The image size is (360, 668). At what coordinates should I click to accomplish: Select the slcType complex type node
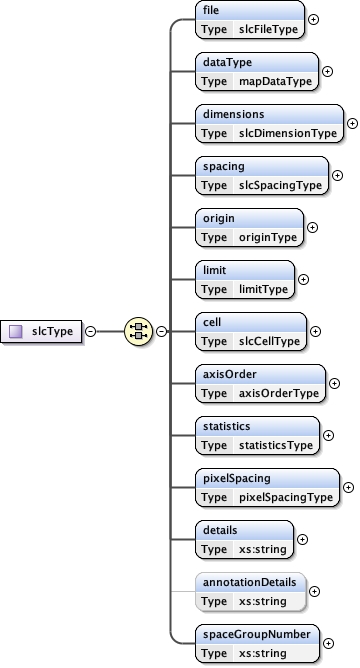pyautogui.click(x=41, y=331)
